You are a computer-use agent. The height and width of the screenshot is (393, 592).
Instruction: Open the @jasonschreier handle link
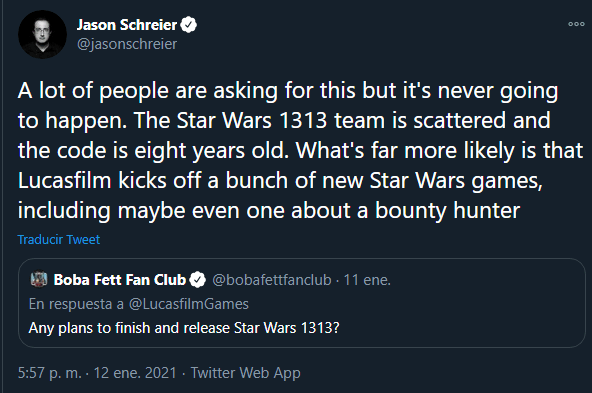click(x=127, y=44)
